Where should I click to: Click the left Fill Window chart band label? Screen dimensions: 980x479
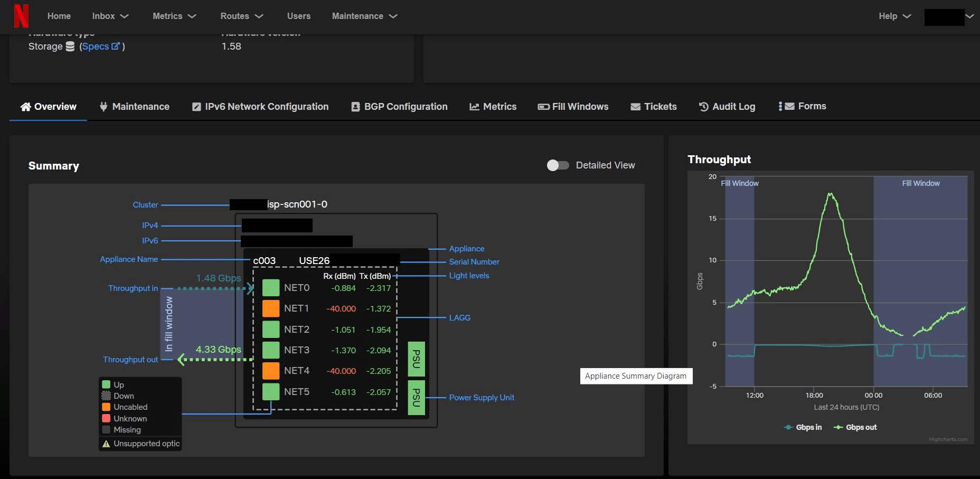(740, 183)
